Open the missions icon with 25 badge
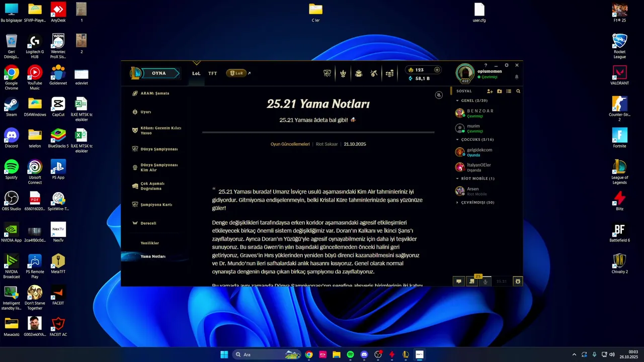The image size is (644, 362). (x=471, y=281)
